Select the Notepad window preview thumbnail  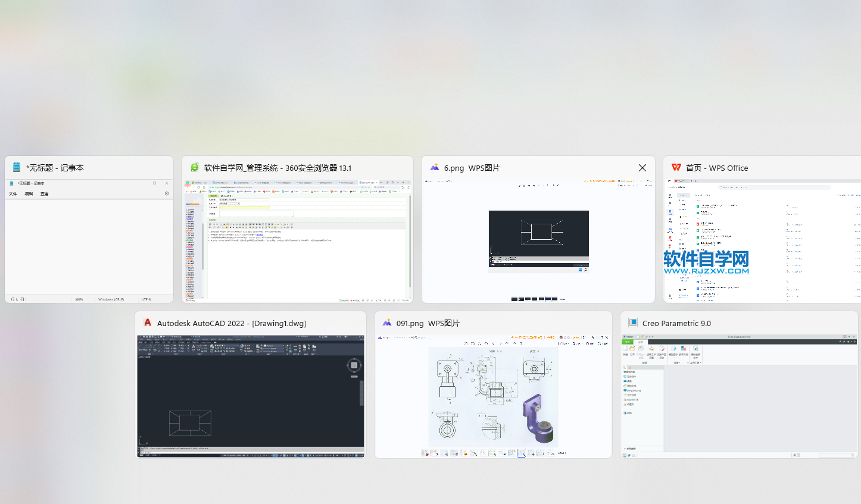coord(89,241)
